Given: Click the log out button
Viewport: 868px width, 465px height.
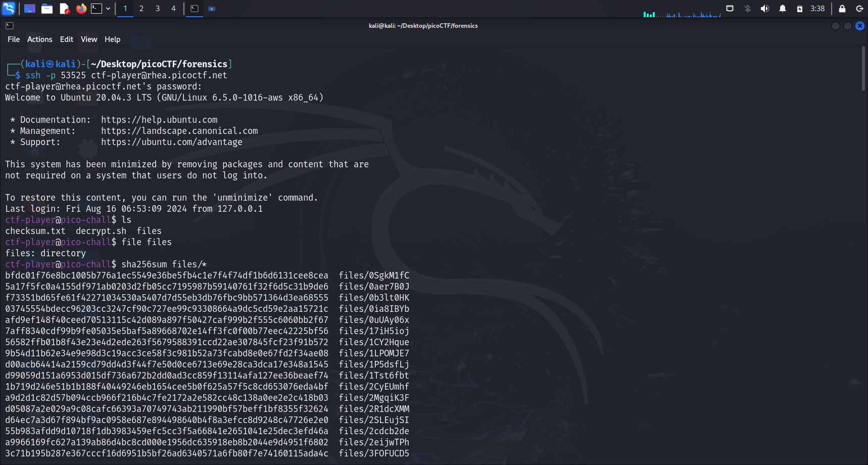Looking at the screenshot, I should [x=859, y=9].
